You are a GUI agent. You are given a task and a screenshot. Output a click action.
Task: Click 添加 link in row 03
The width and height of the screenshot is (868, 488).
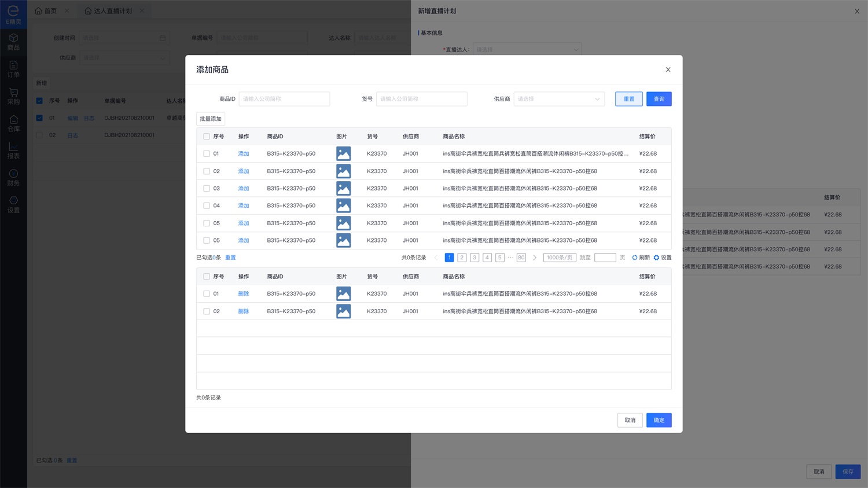244,189
